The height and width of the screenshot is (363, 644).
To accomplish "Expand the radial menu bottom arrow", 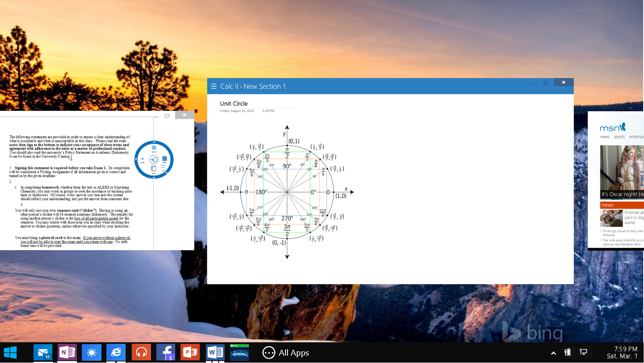I will [x=154, y=177].
